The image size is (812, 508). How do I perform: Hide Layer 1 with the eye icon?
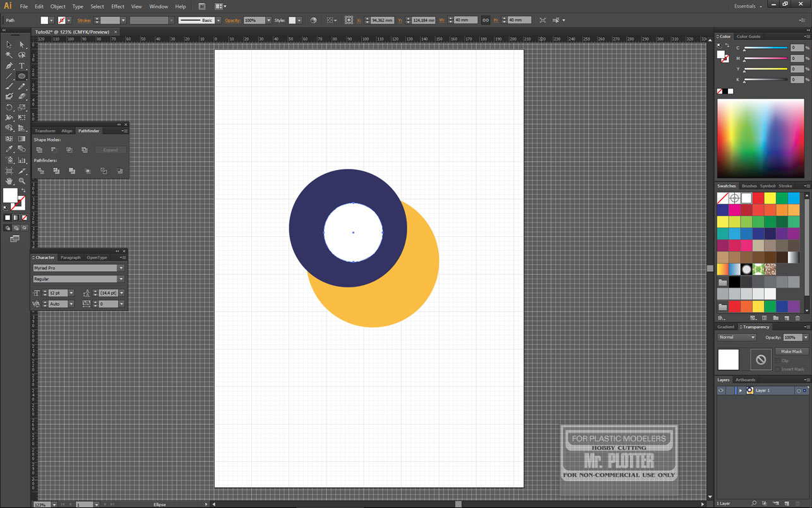pyautogui.click(x=720, y=390)
